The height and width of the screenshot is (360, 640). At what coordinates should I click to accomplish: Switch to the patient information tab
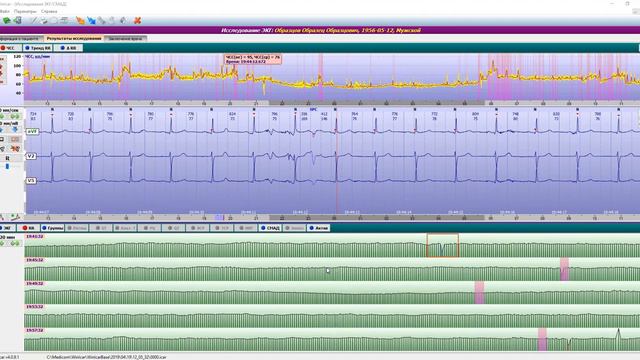[x=21, y=38]
